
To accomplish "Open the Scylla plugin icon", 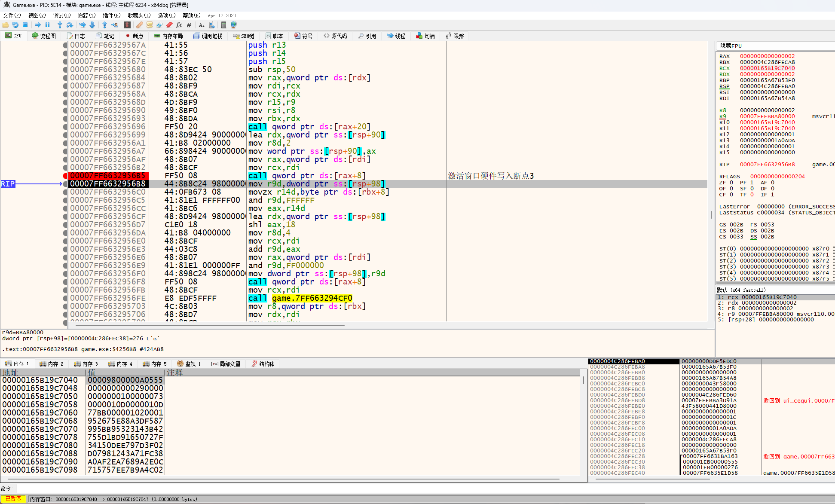I will click(x=127, y=25).
